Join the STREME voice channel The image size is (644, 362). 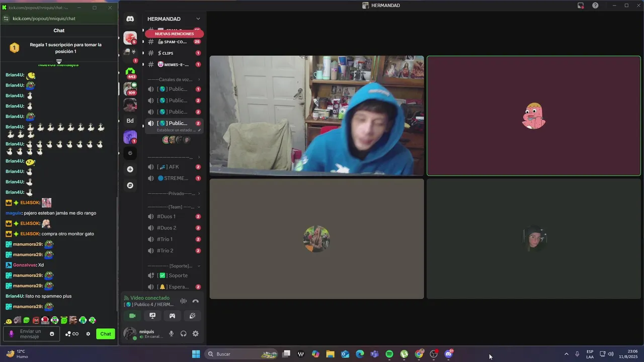(174, 178)
